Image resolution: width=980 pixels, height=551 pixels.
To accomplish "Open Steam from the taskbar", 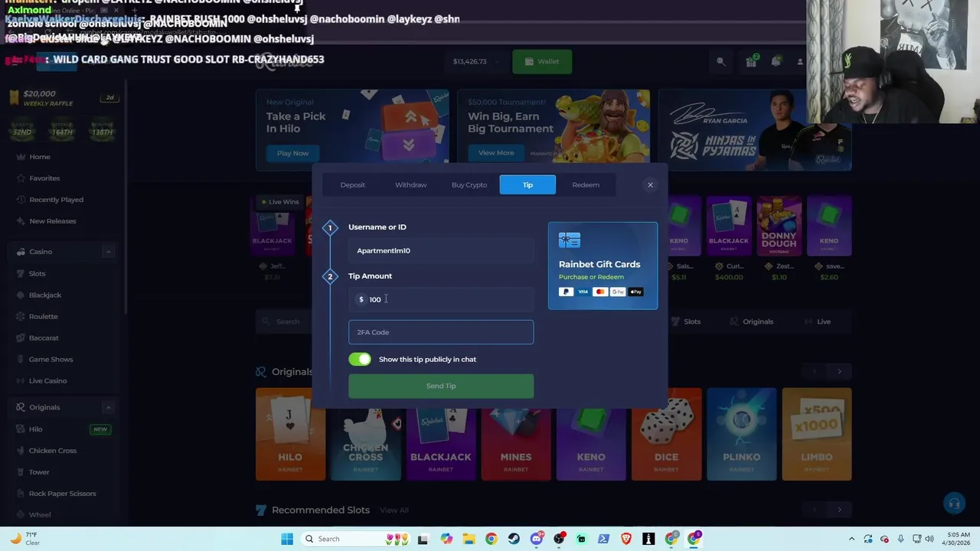I will [514, 539].
